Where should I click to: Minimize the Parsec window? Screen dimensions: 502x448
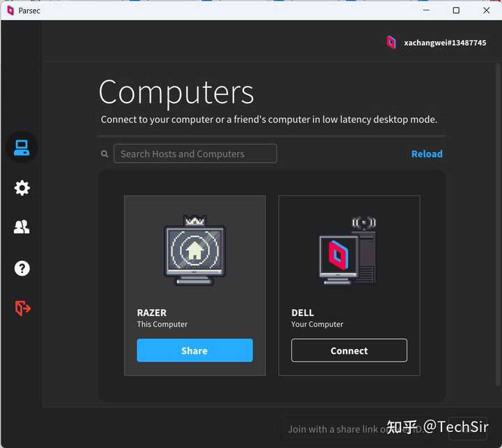426,10
